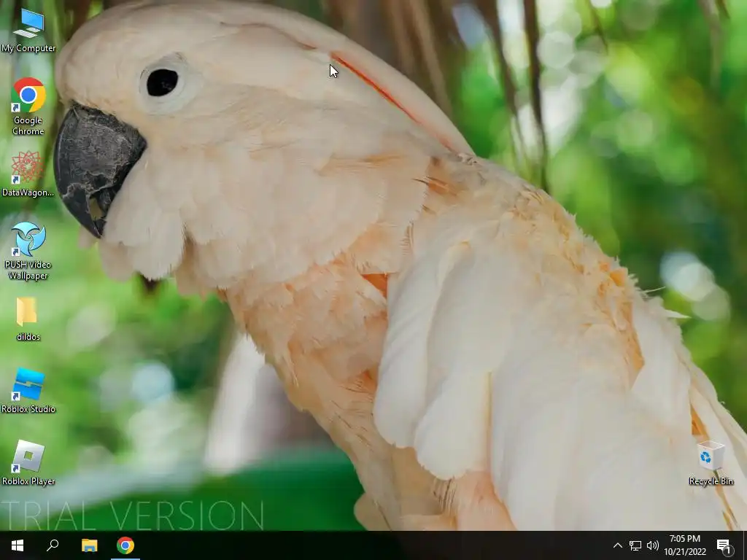This screenshot has height=560, width=747.
Task: Select the Roblox Studio shortcut
Action: coord(28,391)
